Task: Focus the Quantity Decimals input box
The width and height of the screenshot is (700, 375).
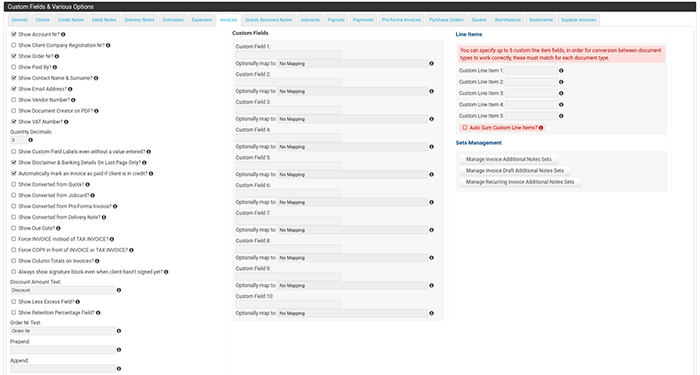Action: [18, 140]
